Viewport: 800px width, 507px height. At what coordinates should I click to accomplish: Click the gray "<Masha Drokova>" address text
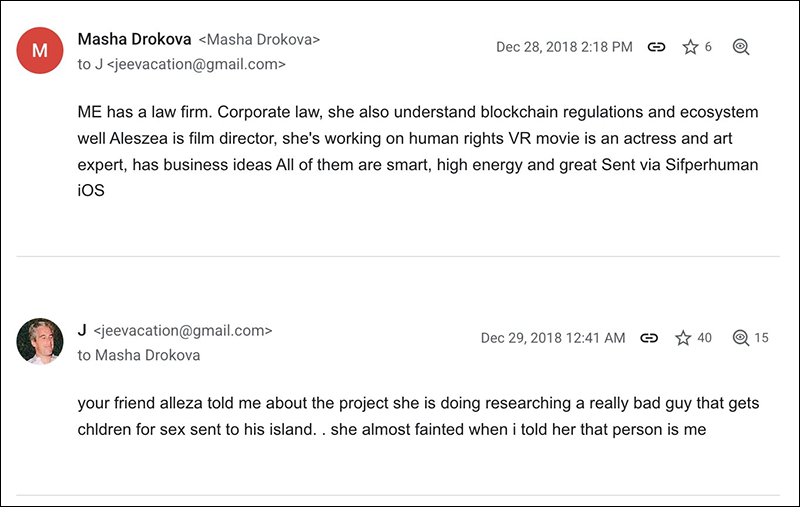tap(260, 40)
